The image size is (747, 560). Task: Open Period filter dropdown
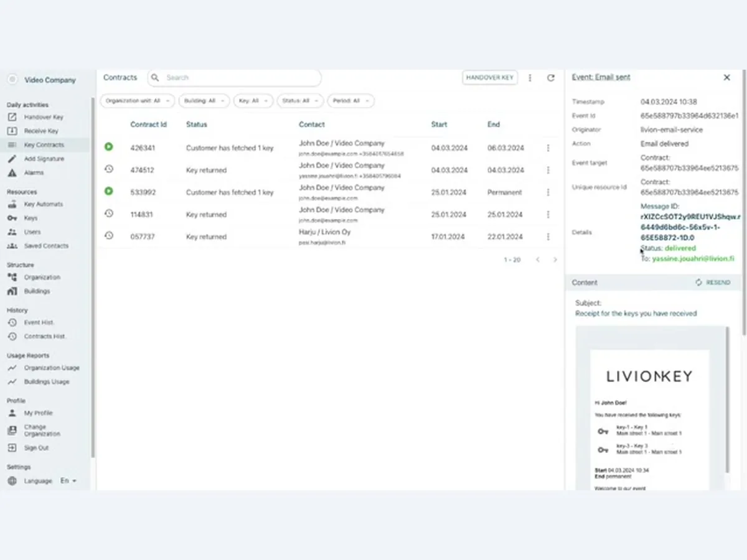tap(351, 100)
